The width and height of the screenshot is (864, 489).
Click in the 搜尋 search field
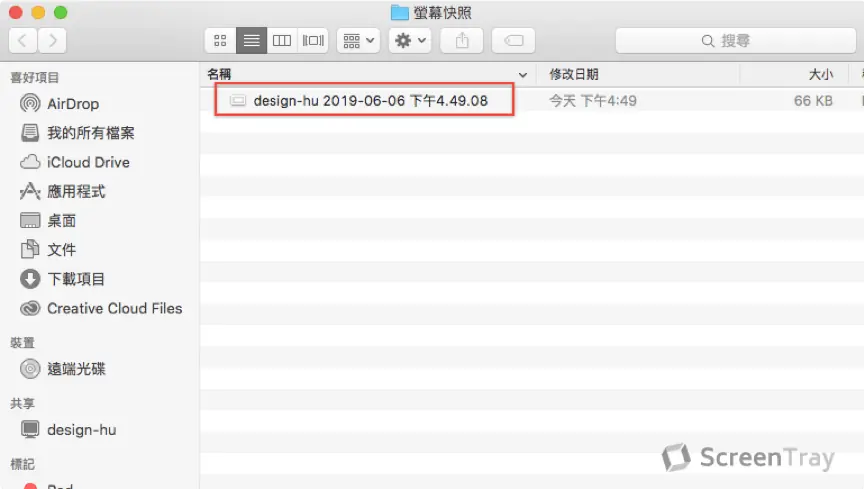click(x=736, y=40)
